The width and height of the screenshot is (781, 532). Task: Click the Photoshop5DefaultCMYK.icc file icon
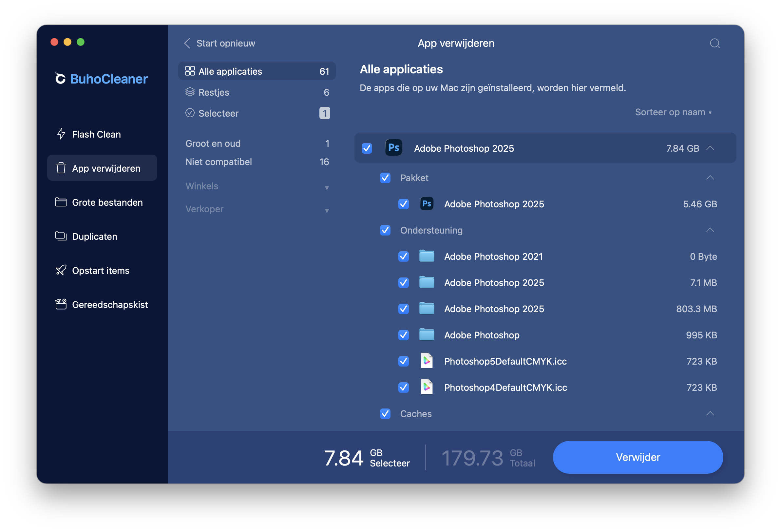coord(427,361)
